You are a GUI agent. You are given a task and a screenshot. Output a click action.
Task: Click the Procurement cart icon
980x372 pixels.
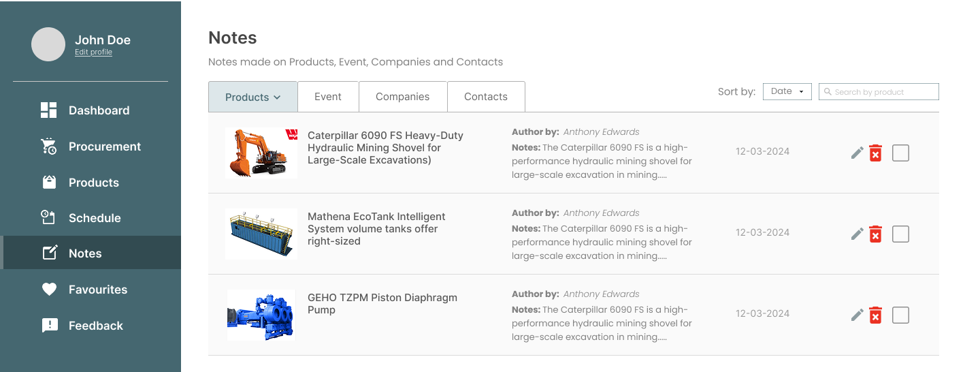click(49, 146)
